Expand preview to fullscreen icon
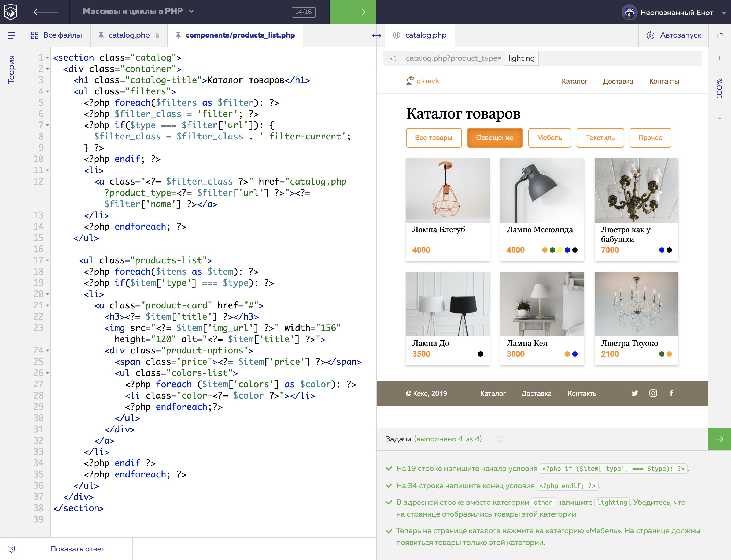 point(720,35)
